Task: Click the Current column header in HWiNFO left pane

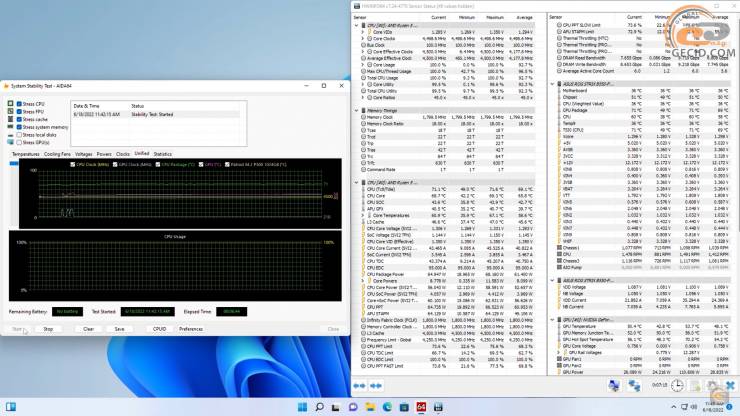Action: point(438,17)
